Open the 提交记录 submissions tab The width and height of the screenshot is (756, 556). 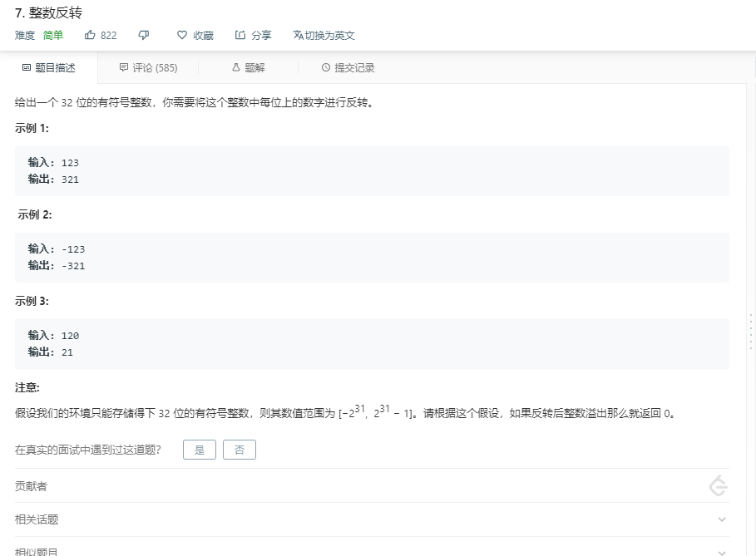coord(348,68)
